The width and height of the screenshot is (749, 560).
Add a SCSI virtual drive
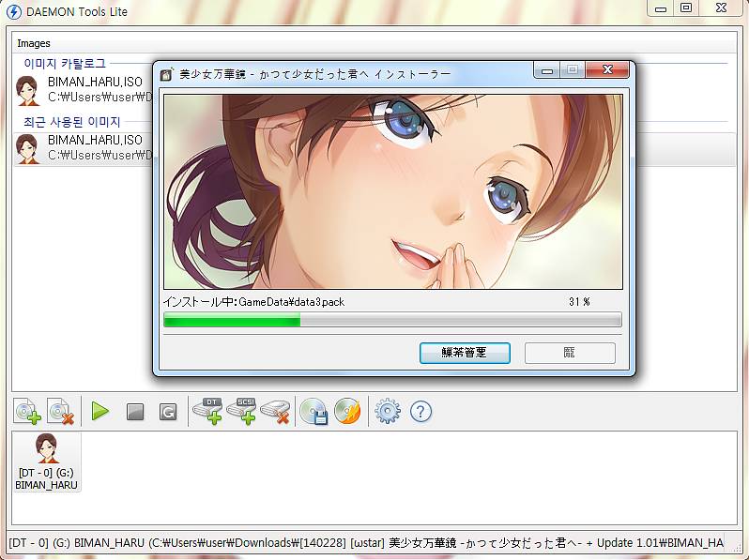242,411
